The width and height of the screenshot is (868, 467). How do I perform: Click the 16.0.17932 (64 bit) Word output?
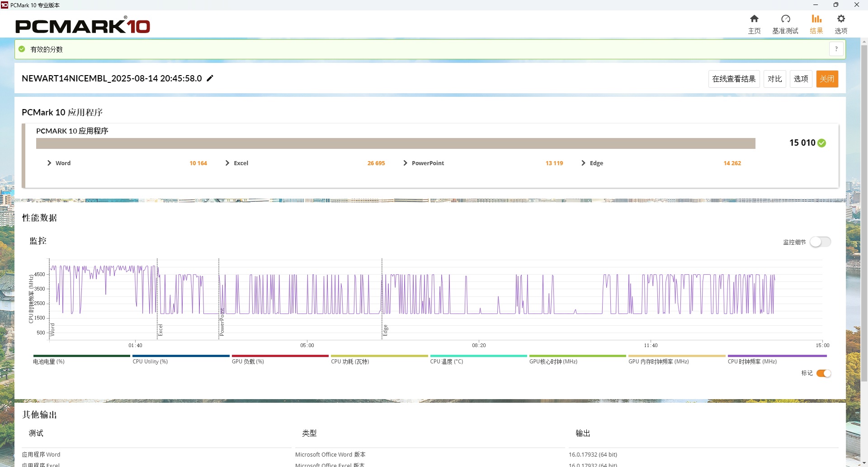tap(593, 454)
